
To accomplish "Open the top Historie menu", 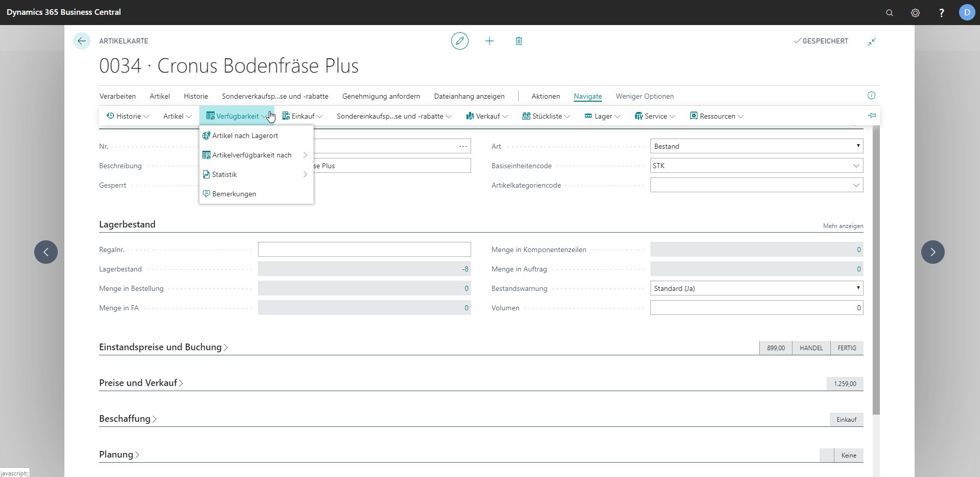I will [x=196, y=96].
